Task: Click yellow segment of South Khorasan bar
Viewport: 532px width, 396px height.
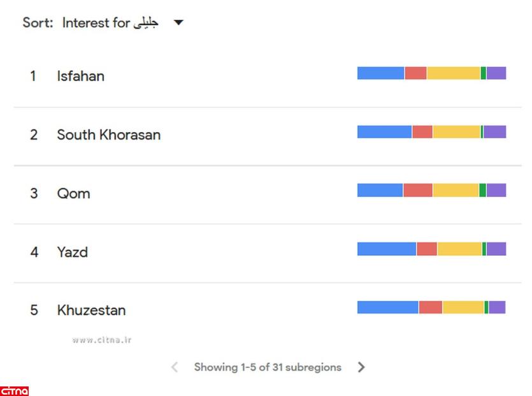Action: tap(456, 132)
